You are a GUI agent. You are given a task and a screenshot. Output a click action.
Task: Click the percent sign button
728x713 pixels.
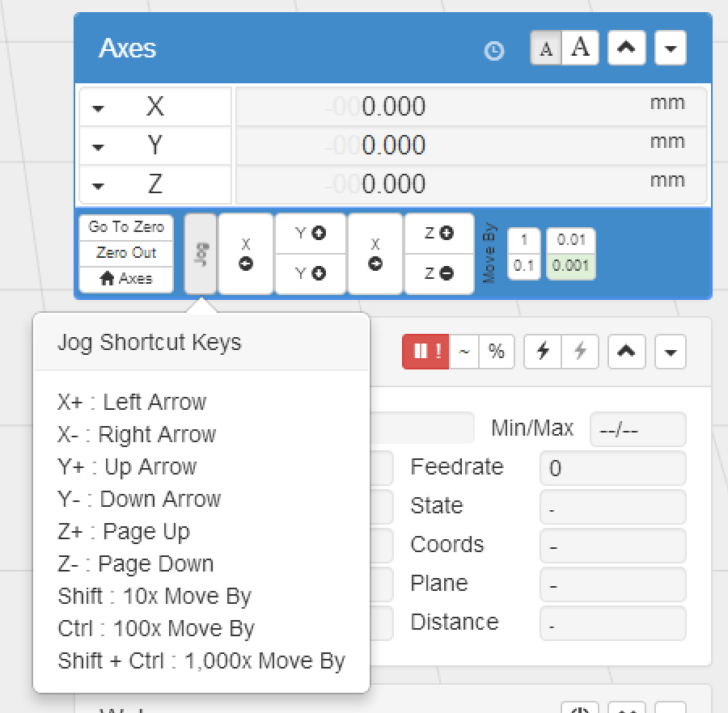[x=497, y=352]
